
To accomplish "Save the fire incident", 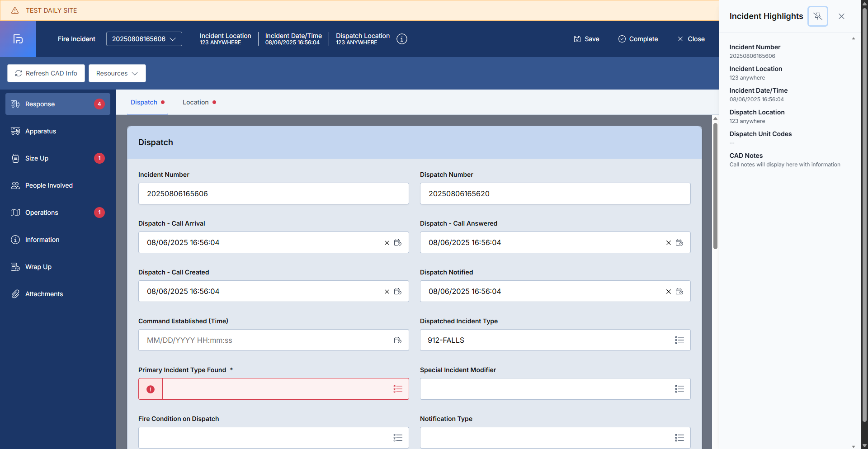I will pos(586,39).
